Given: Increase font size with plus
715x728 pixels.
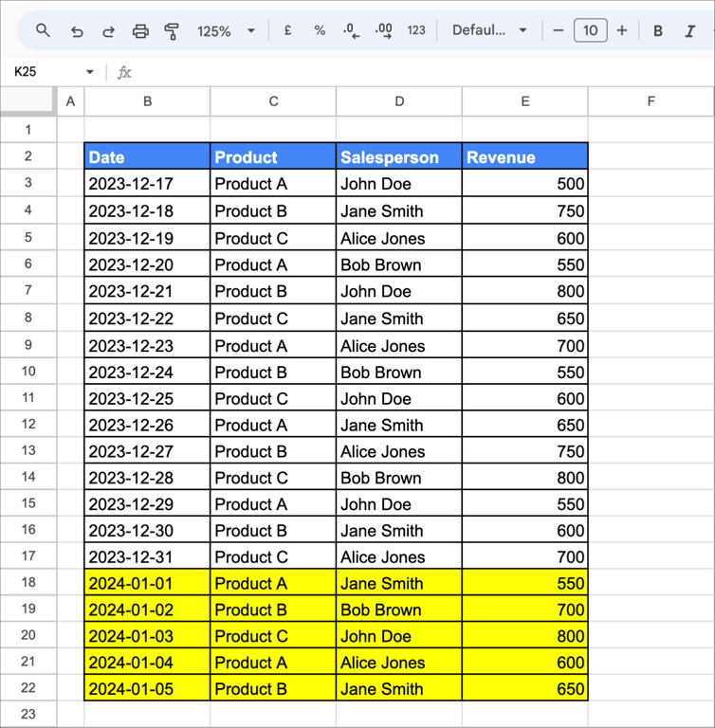Looking at the screenshot, I should click(622, 30).
